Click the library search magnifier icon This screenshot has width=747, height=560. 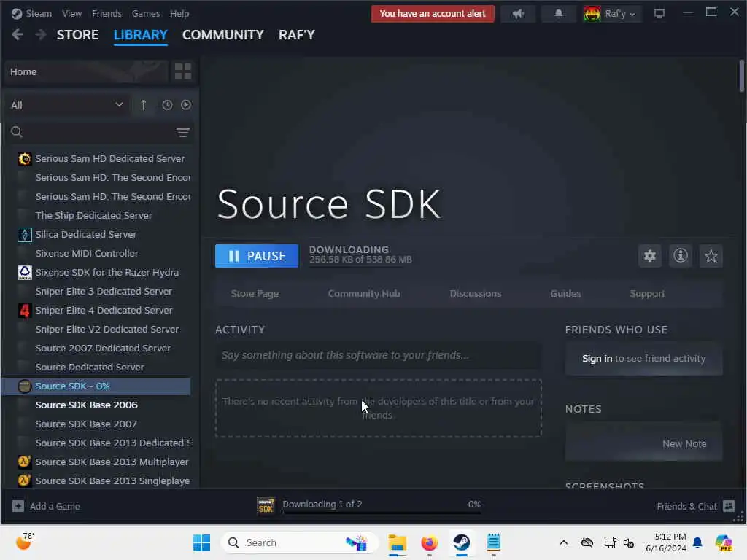17,132
